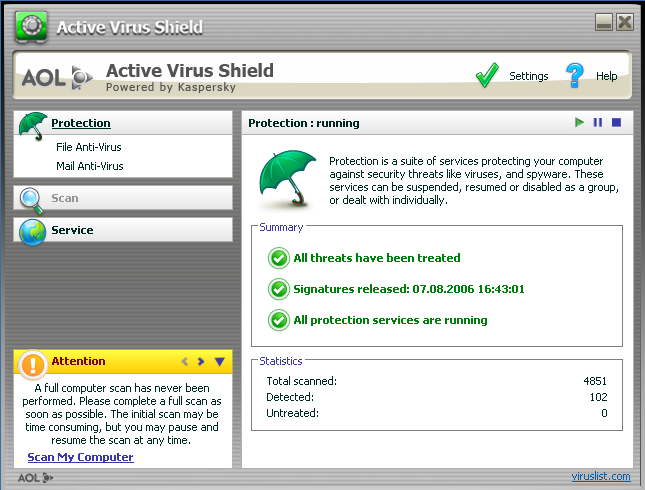645x490 pixels.
Task: Click the green umbrella Protection icon in sidebar
Action: (x=33, y=125)
